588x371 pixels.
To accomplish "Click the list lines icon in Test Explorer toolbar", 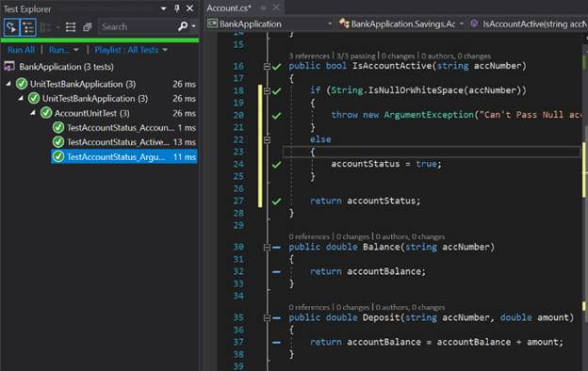I will (71, 27).
